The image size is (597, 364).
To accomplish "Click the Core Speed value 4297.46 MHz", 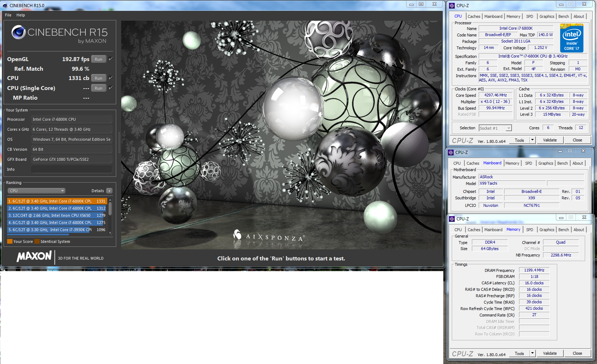I will 495,95.
